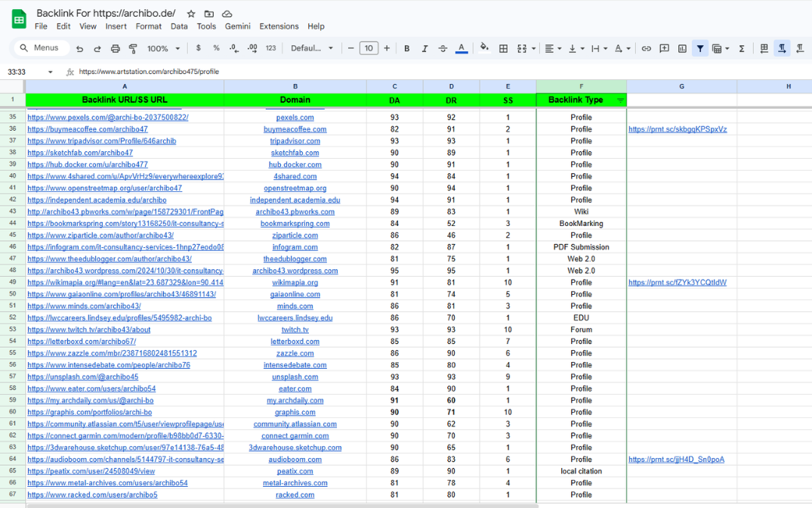Star this spreadsheet document
Viewport: 812px width, 508px height.
click(191, 14)
